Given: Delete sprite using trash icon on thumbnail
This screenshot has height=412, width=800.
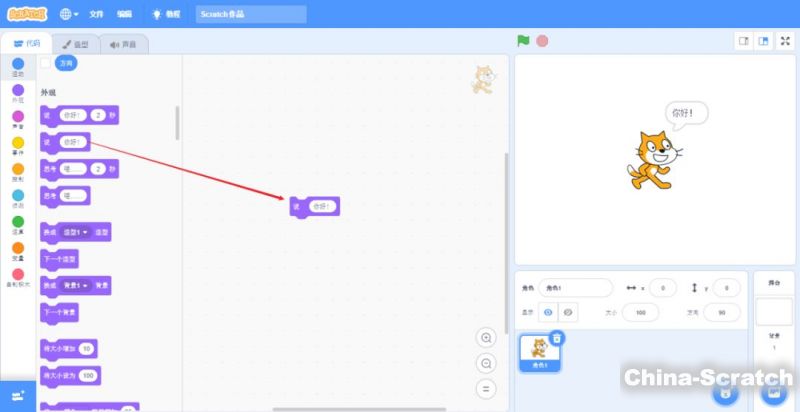Looking at the screenshot, I should click(x=557, y=338).
